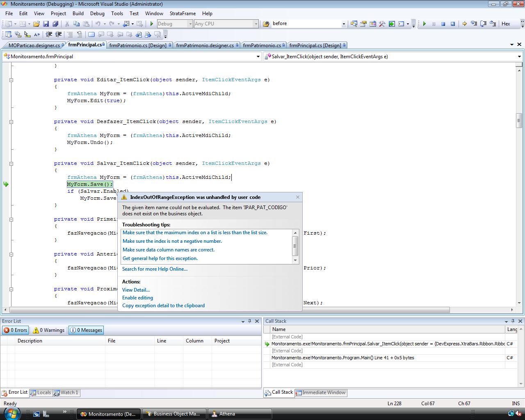Click the Toolbox hammer and wrench icon
The height and width of the screenshot is (420, 525).
coord(382,24)
